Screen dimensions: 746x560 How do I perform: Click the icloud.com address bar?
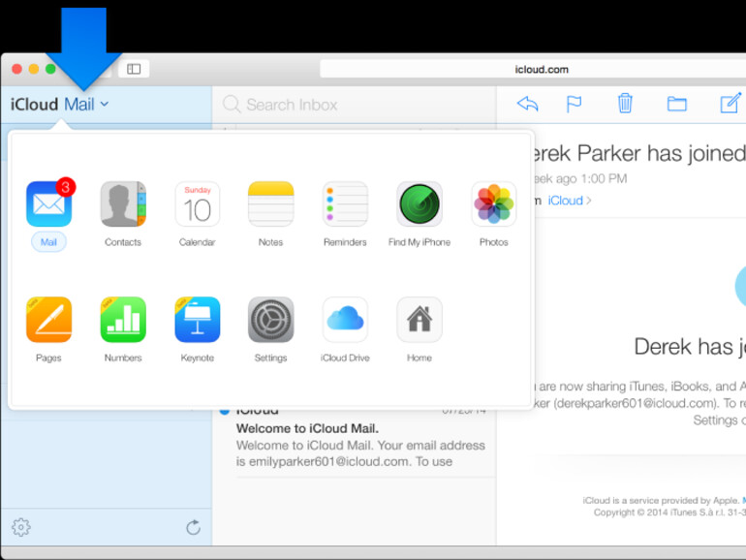pos(533,70)
